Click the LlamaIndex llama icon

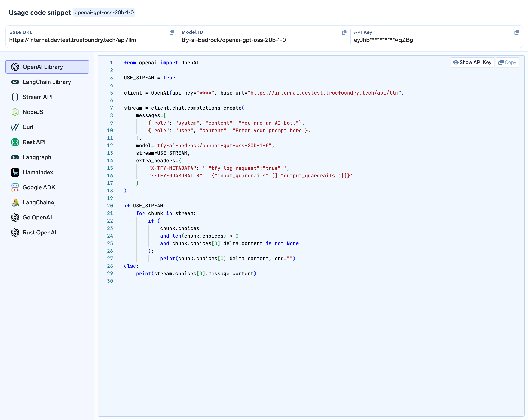(15, 172)
